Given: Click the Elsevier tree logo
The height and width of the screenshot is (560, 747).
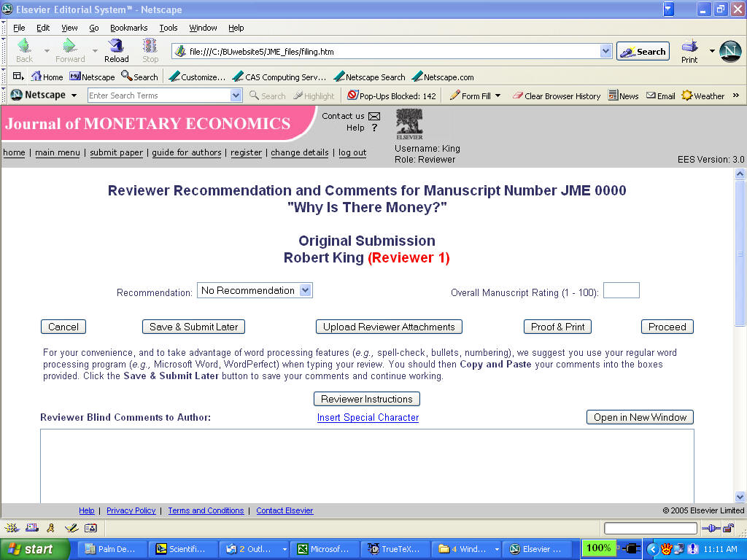Looking at the screenshot, I should [x=409, y=124].
